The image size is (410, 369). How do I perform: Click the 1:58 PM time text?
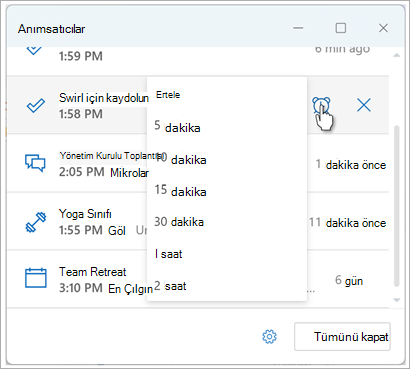81,114
